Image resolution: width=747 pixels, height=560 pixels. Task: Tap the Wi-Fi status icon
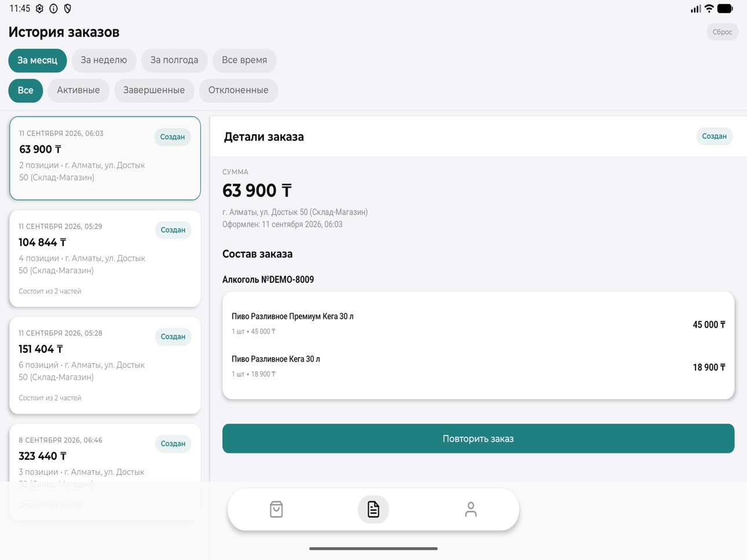(x=709, y=9)
